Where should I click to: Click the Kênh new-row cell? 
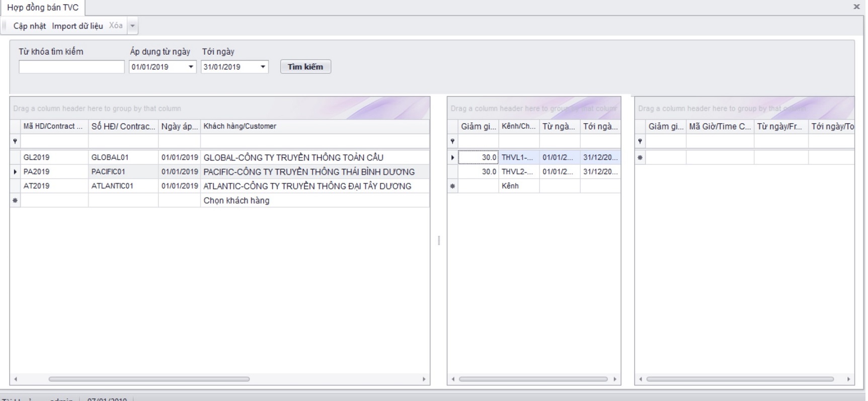tap(519, 186)
